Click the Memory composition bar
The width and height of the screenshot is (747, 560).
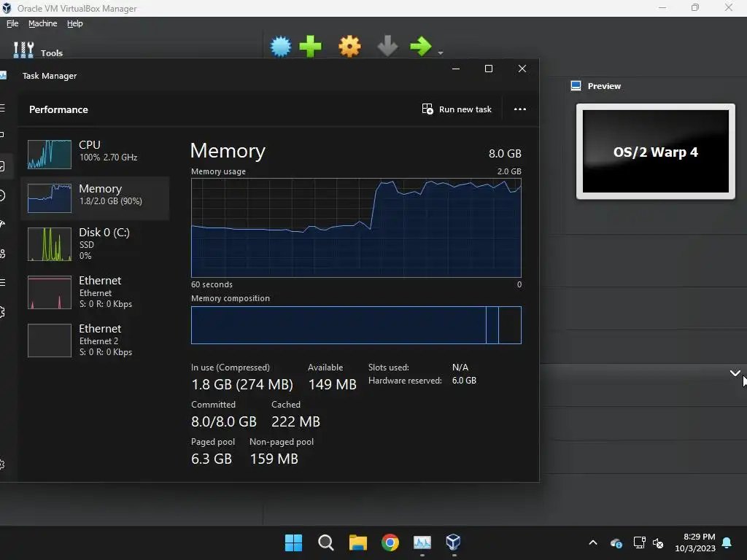(x=356, y=324)
